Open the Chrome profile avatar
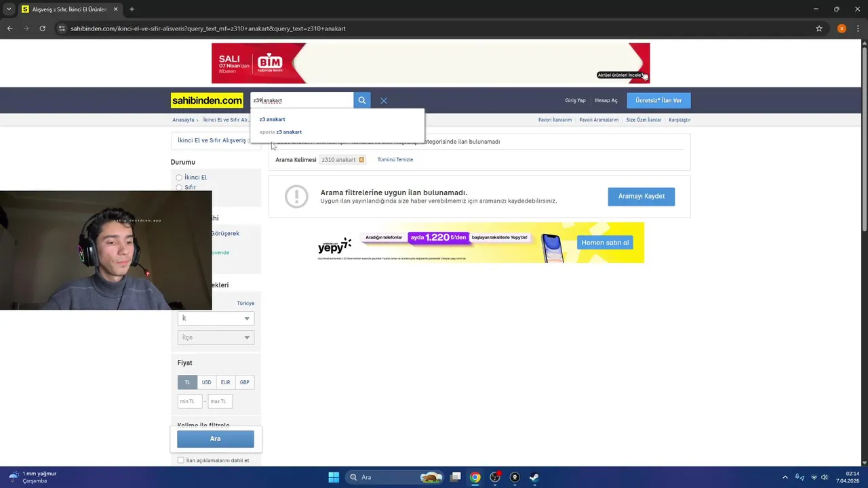The height and width of the screenshot is (488, 868). tap(842, 28)
